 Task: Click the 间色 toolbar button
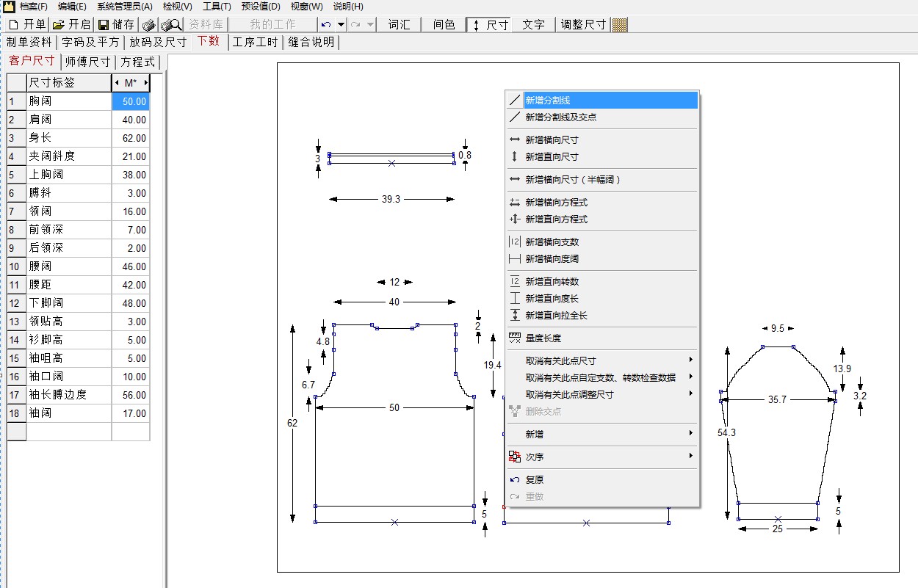pyautogui.click(x=444, y=24)
